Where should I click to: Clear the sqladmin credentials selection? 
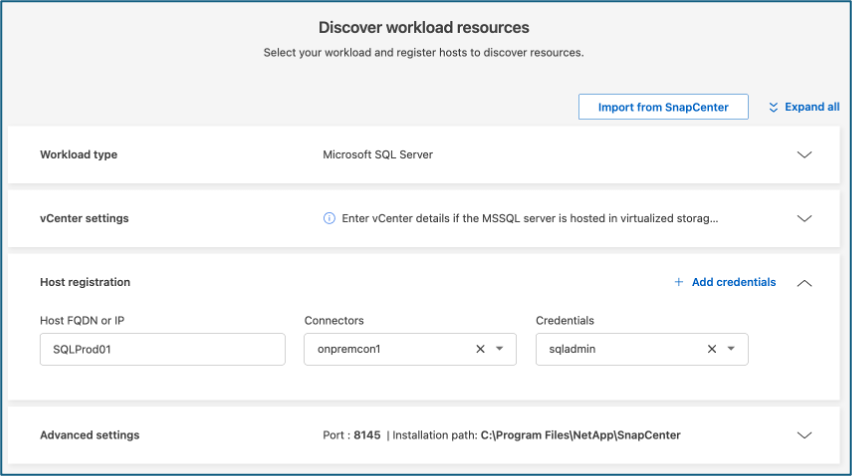(x=712, y=349)
